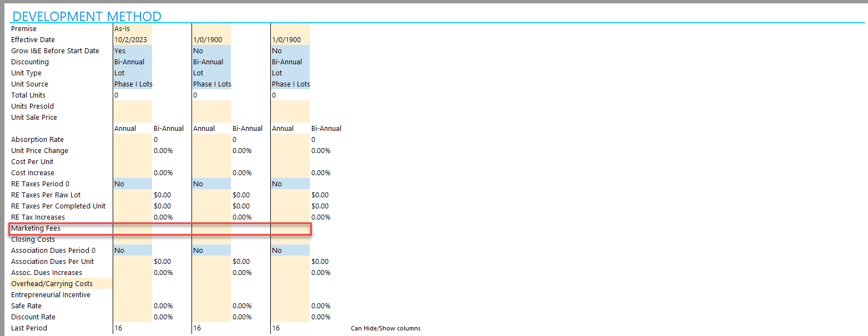Image resolution: width=868 pixels, height=336 pixels.
Task: Open third column RE Taxes Period 0 No dropdown
Action: click(290, 184)
